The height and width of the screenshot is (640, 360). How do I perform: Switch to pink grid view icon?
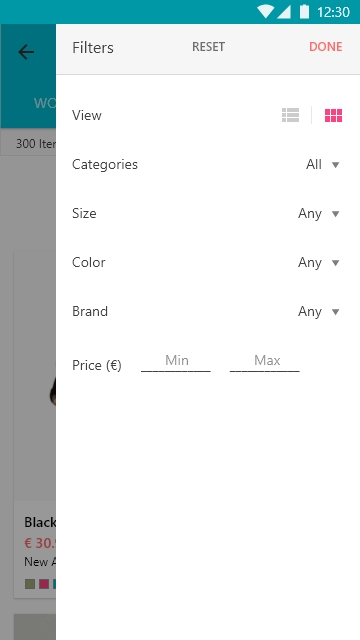(x=333, y=116)
